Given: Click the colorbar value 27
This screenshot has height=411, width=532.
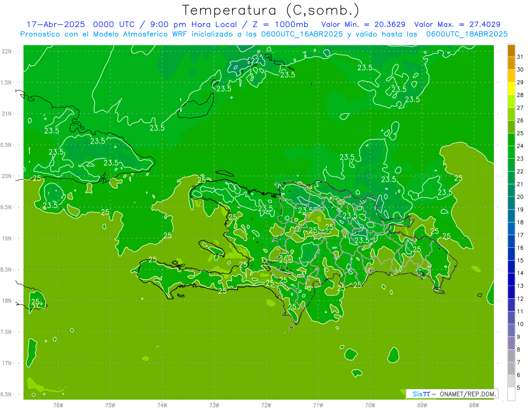Looking at the screenshot, I should pos(520,108).
